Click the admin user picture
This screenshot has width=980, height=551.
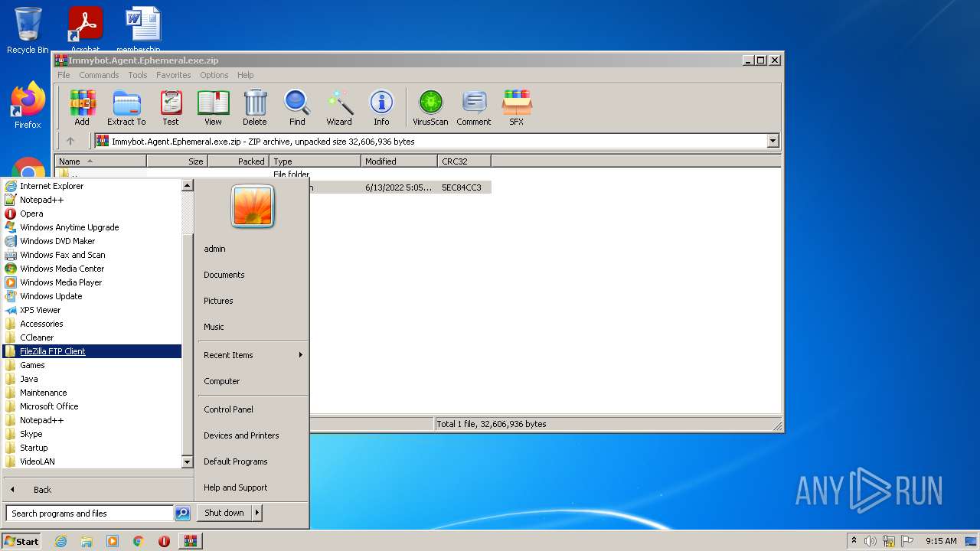pyautogui.click(x=253, y=207)
